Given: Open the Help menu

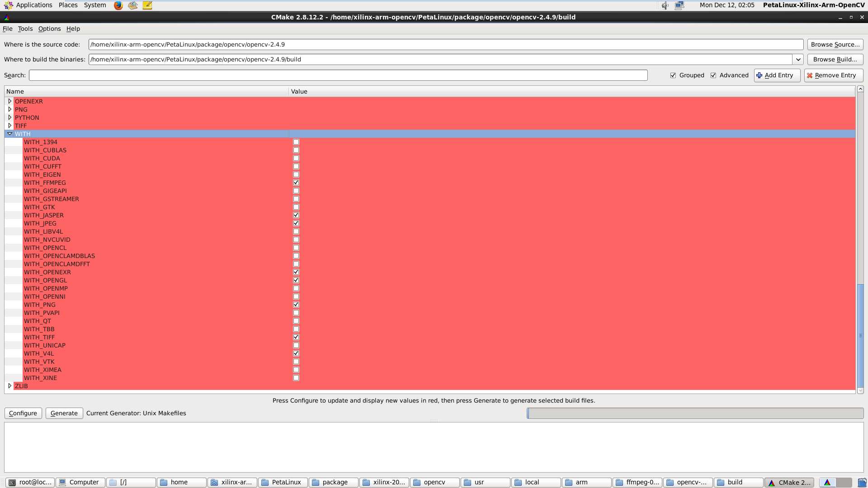Looking at the screenshot, I should [73, 28].
